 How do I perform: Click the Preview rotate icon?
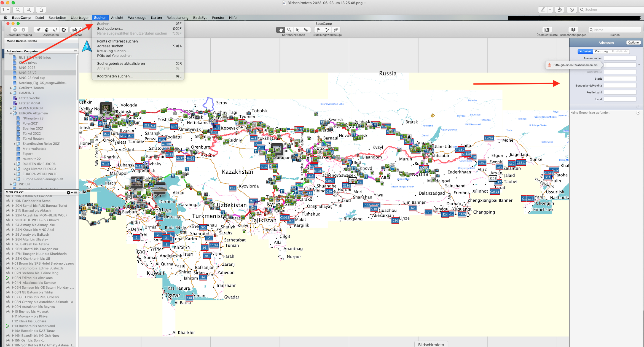pos(559,10)
